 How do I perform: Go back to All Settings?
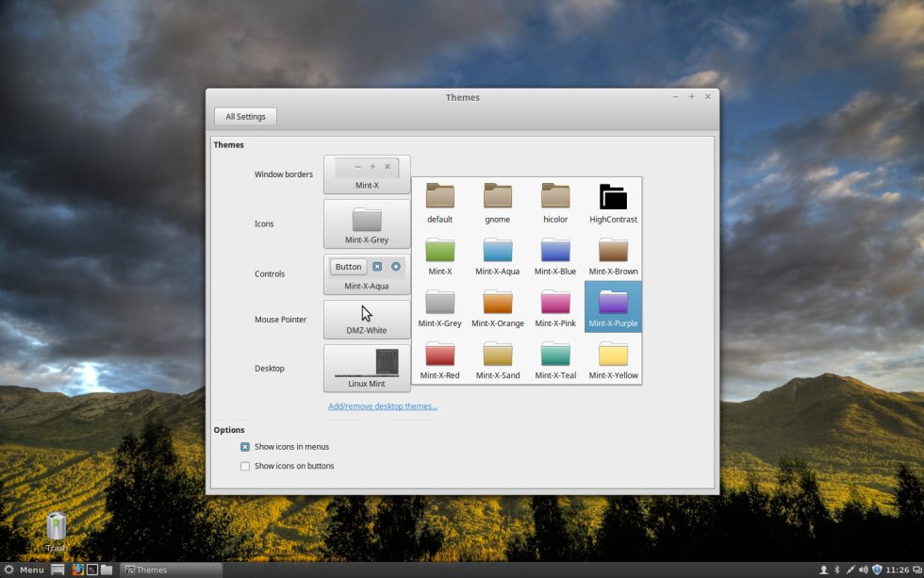[x=245, y=116]
